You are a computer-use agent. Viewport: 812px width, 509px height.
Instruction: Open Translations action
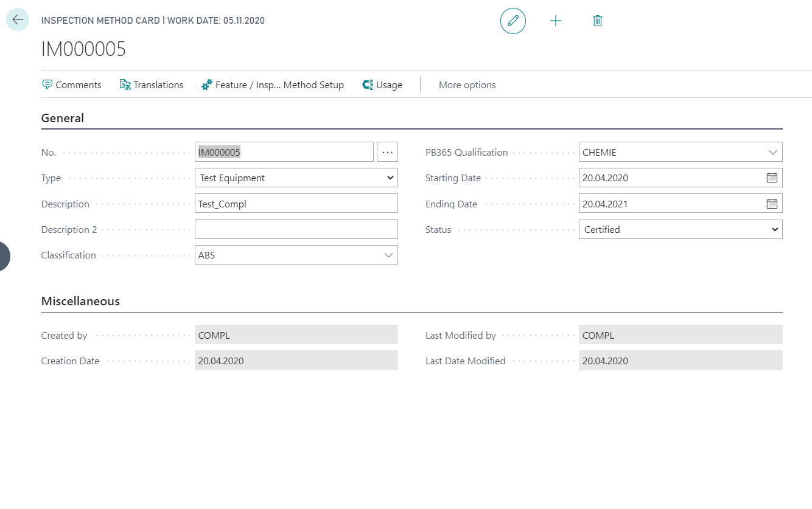click(152, 85)
